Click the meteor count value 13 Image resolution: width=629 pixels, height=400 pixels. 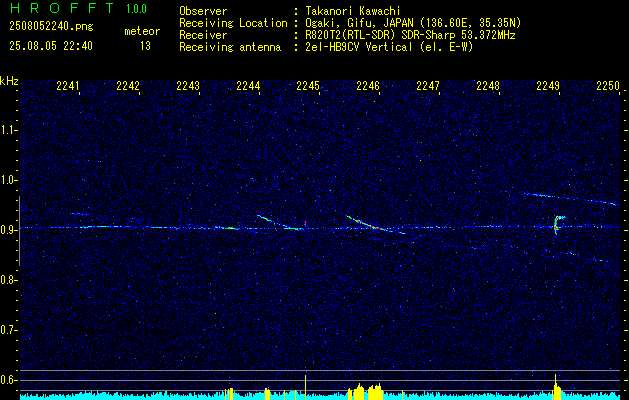point(145,46)
